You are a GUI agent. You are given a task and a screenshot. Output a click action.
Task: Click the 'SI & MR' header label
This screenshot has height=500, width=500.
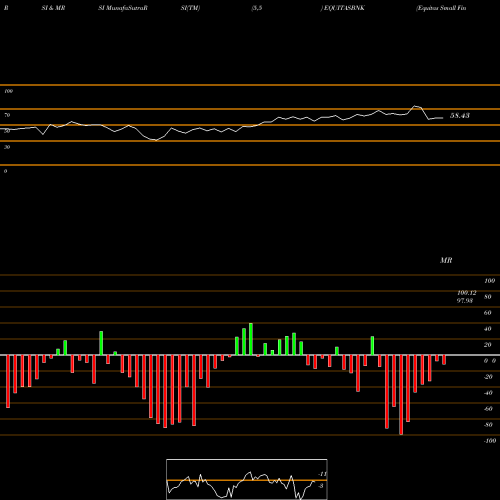53,8
